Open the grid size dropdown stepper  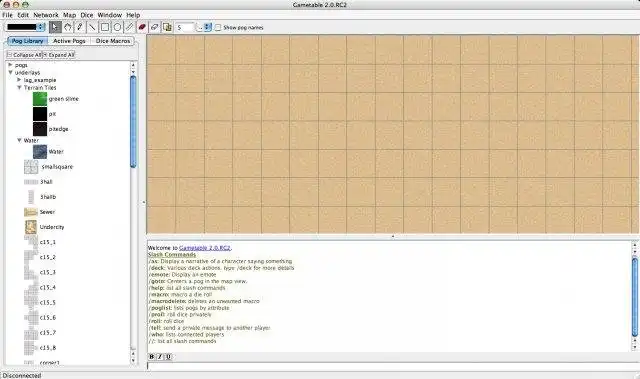pos(207,27)
